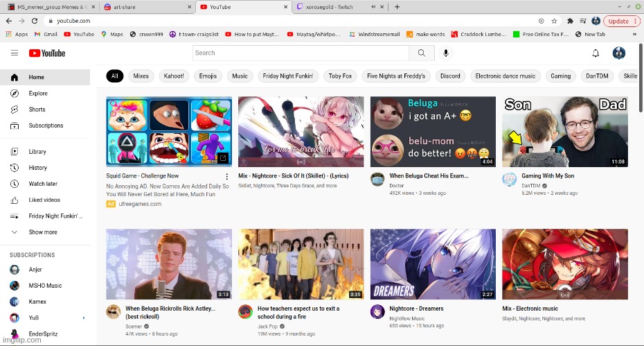
Task: Select the Mixes filter chip
Action: coord(141,76)
